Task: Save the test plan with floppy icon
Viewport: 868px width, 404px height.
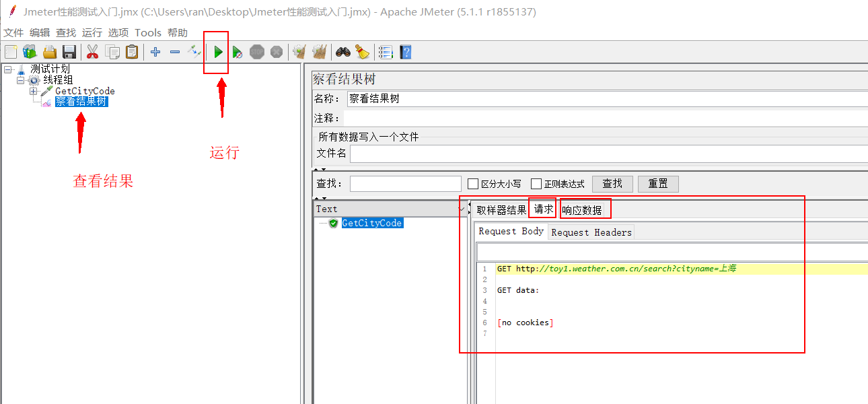Action: pyautogui.click(x=69, y=52)
